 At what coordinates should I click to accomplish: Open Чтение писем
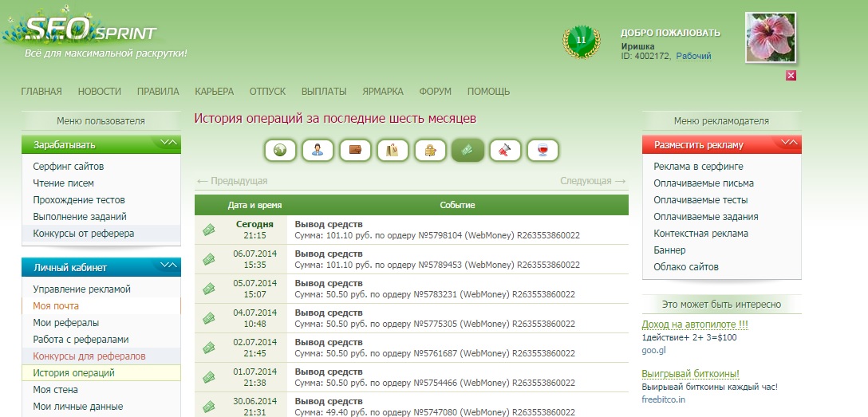point(63,183)
